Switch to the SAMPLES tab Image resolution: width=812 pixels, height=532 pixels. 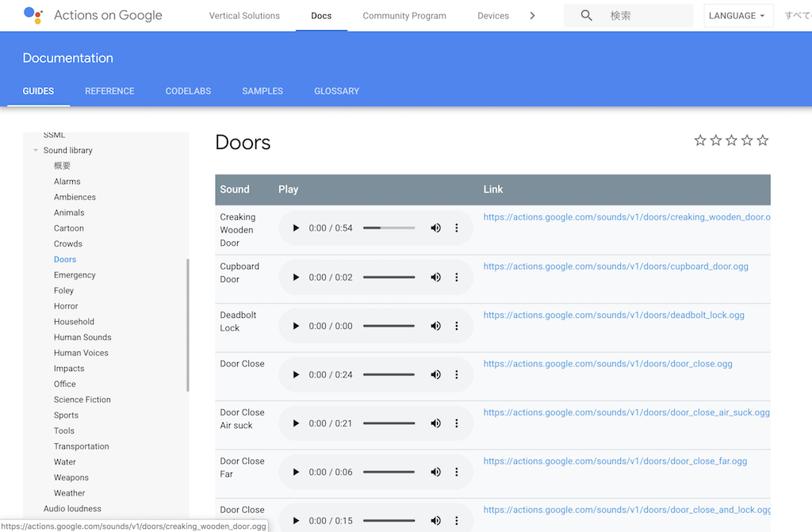(262, 91)
